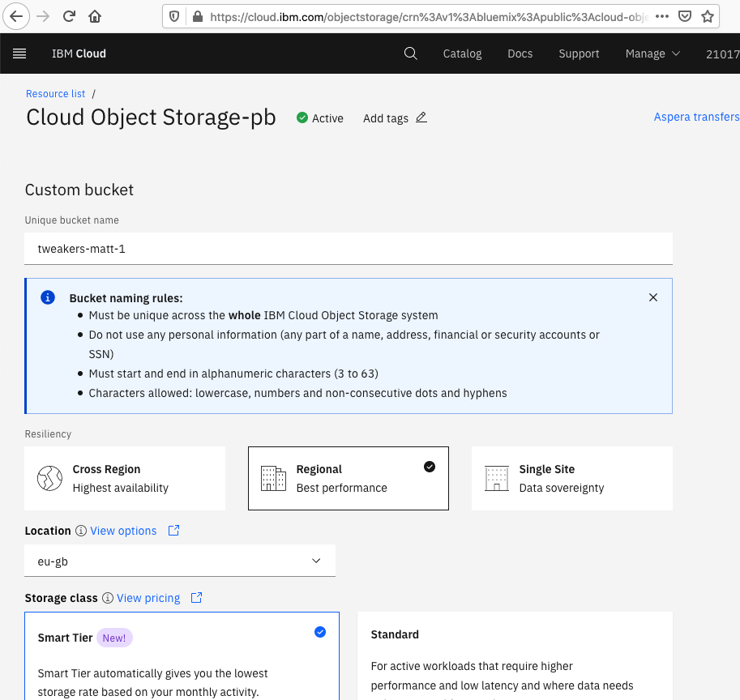This screenshot has height=700, width=740.
Task: Click the browser home icon
Action: tap(95, 16)
